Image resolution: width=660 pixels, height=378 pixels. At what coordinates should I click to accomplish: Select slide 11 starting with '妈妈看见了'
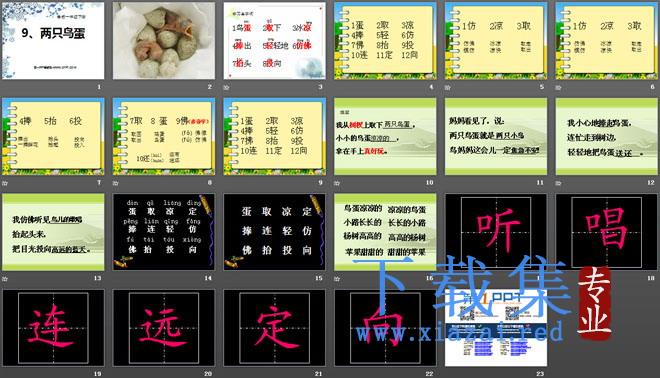[x=496, y=136]
